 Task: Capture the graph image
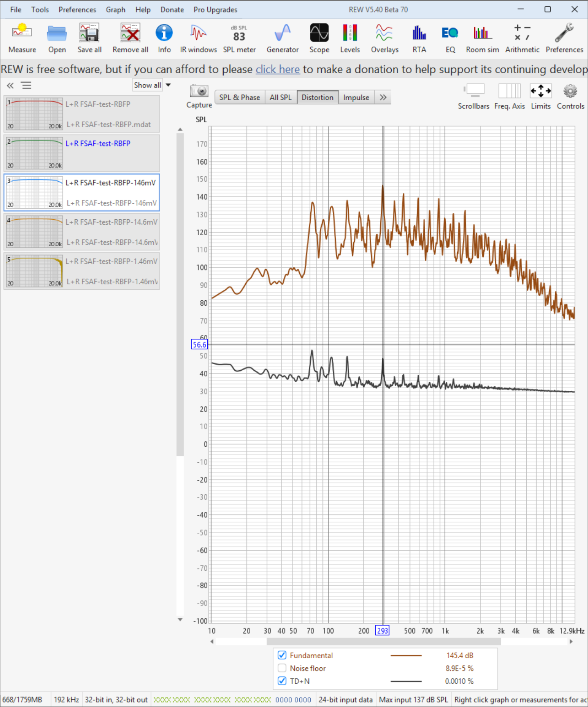pos(199,97)
